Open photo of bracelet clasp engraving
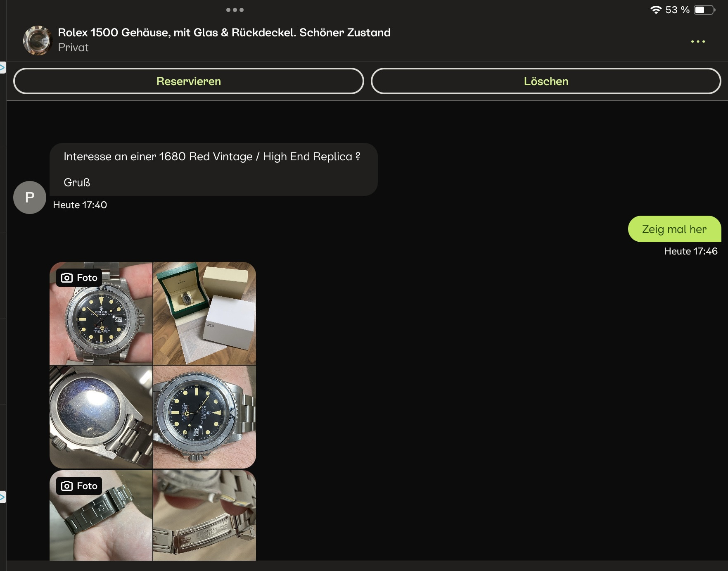 (204, 515)
